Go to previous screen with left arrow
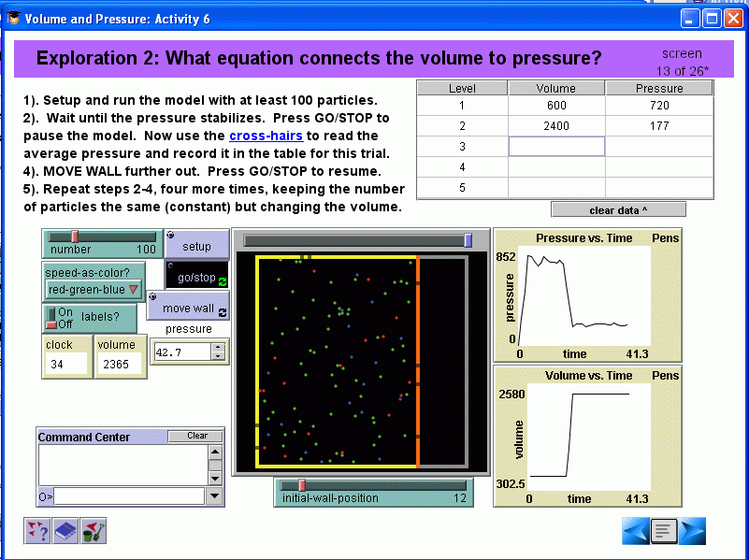Image resolution: width=749 pixels, height=560 pixels. point(636,531)
